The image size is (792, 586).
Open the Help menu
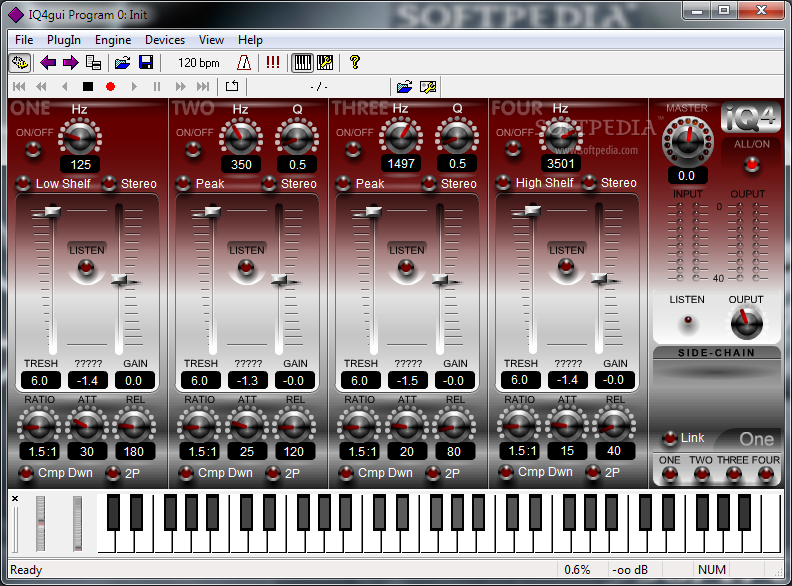[250, 40]
